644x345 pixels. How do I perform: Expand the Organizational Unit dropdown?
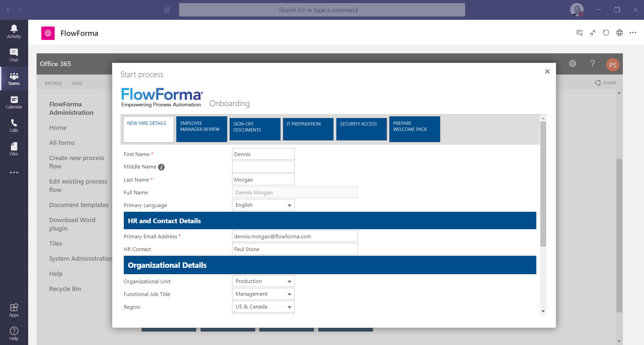coord(289,281)
